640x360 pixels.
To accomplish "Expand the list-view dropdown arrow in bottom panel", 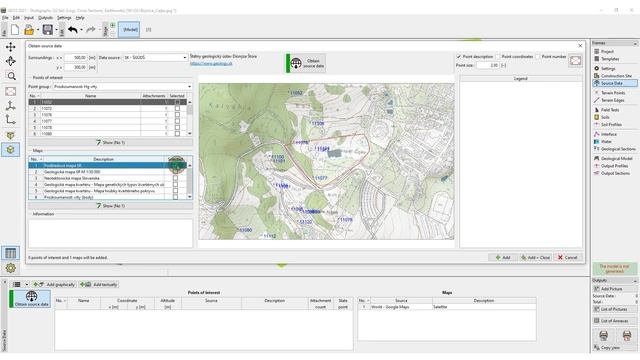I will click(x=27, y=284).
